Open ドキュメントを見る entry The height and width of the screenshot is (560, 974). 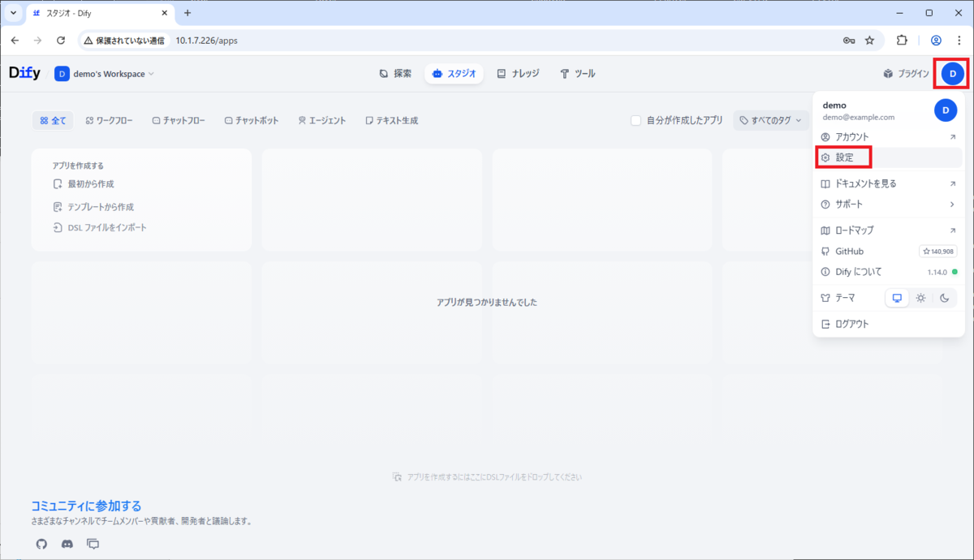click(x=888, y=183)
